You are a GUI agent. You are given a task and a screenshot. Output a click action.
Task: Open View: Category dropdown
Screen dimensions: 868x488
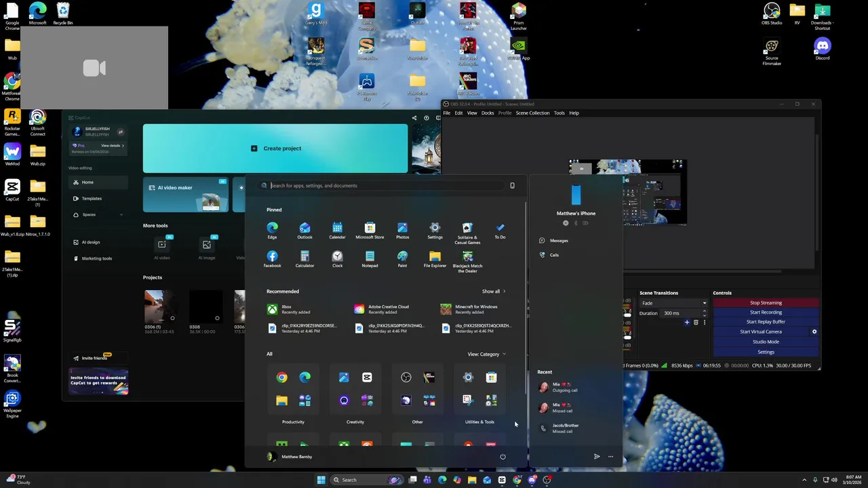[486, 354]
